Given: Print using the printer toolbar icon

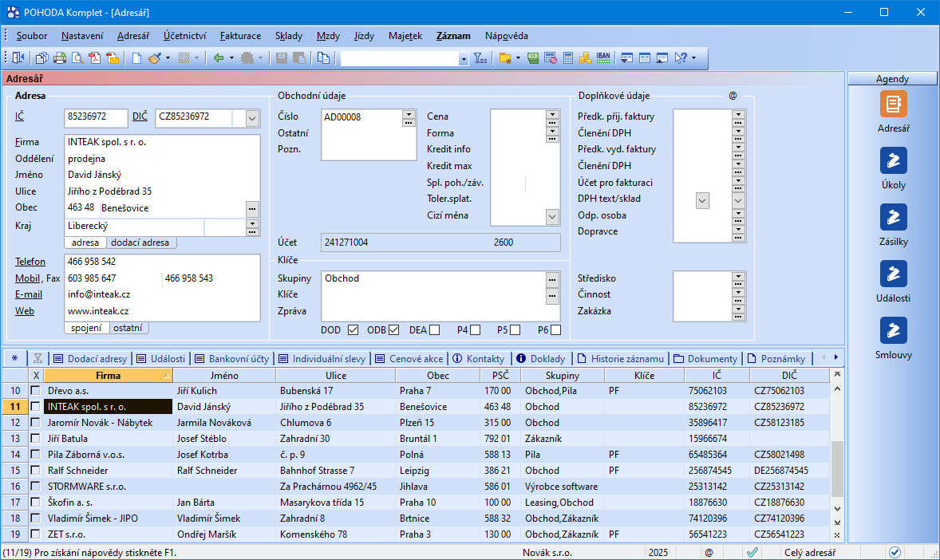Looking at the screenshot, I should tap(60, 58).
